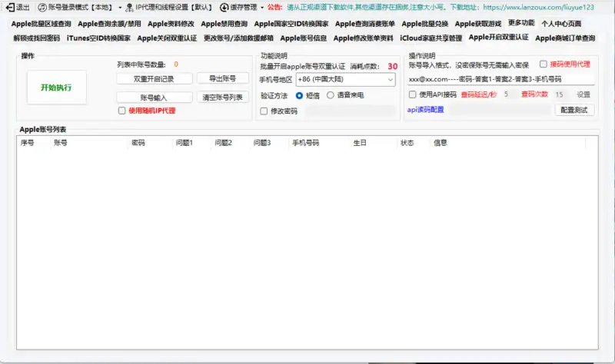Expand the 缓存管理 dropdown arrow
This screenshot has width=615, height=364.
coord(262,8)
